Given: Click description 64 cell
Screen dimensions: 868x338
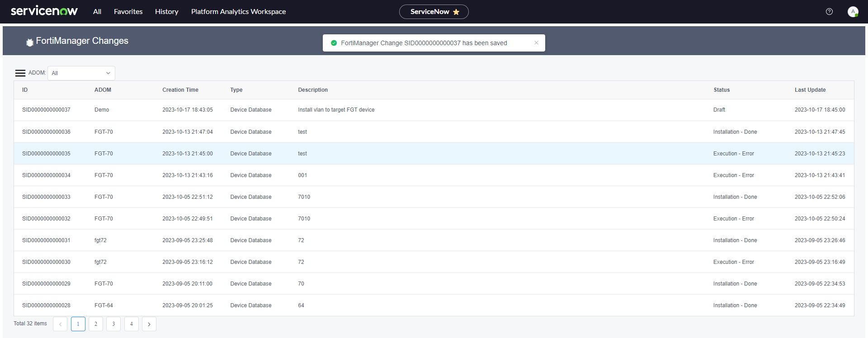Looking at the screenshot, I should coord(301,305).
